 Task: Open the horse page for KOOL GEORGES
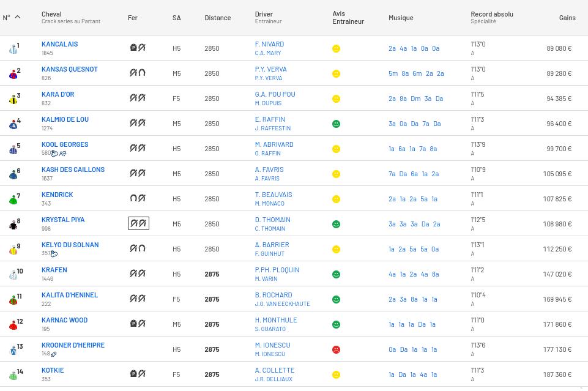coord(65,144)
